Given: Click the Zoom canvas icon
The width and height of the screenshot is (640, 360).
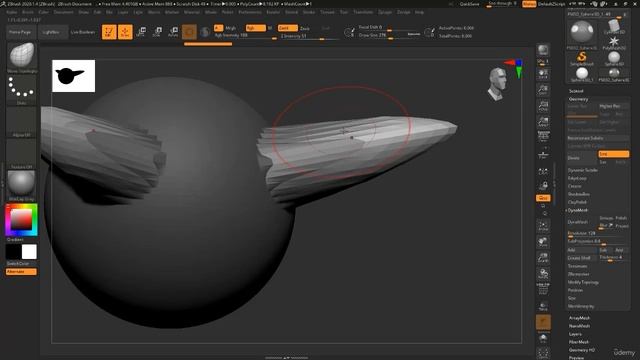Looking at the screenshot, I should tap(543, 90).
